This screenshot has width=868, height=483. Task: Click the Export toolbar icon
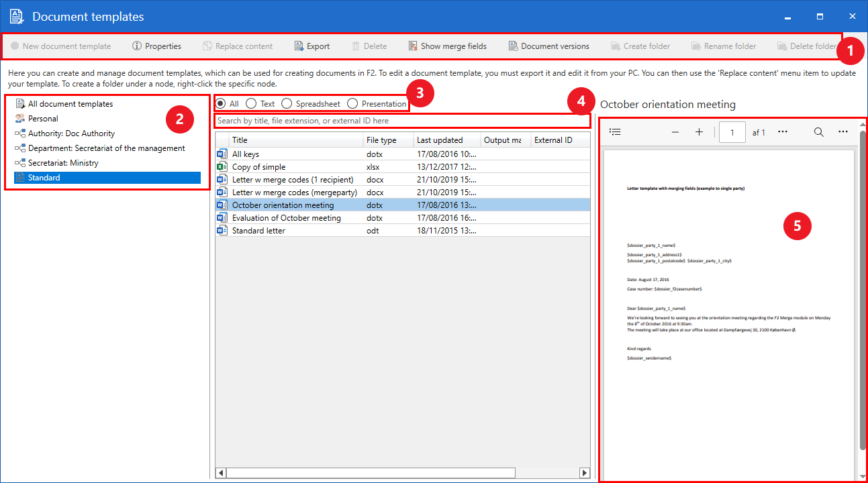click(x=299, y=46)
